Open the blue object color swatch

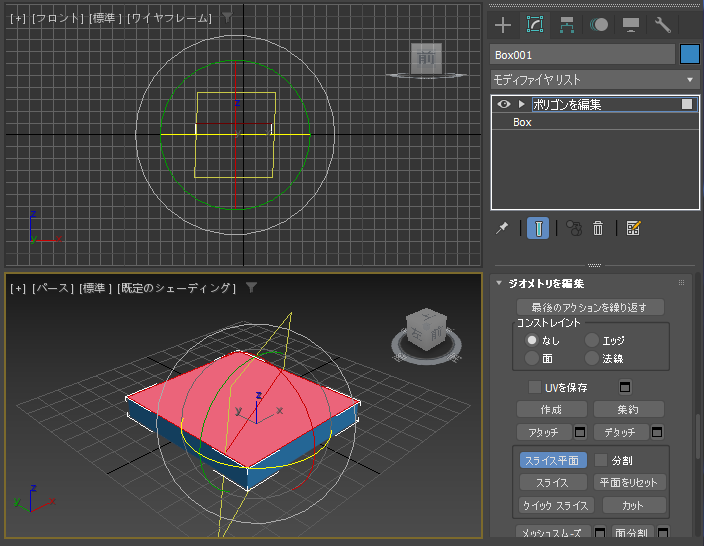click(x=690, y=54)
